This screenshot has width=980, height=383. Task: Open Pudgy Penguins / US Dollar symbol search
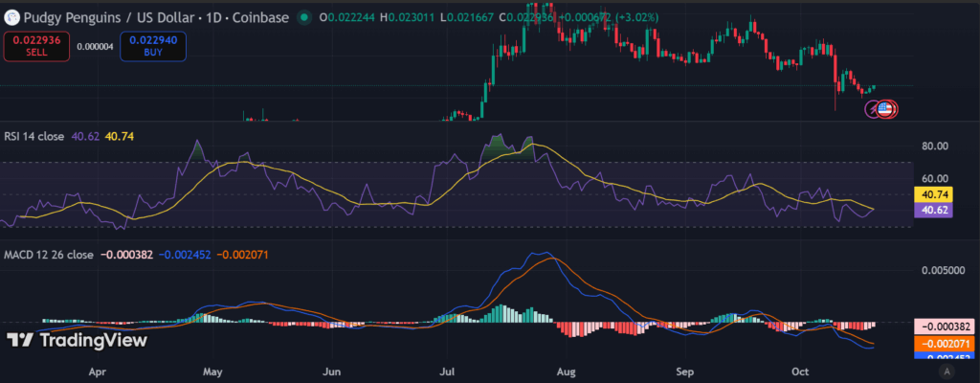click(x=144, y=17)
